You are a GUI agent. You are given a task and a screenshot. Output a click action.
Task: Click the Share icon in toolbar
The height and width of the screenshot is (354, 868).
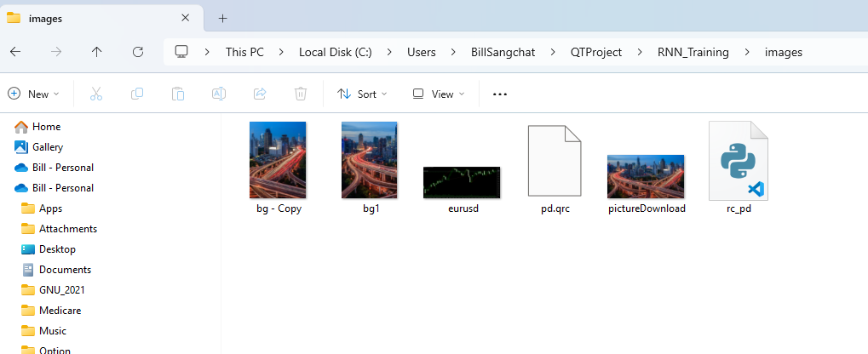(260, 94)
